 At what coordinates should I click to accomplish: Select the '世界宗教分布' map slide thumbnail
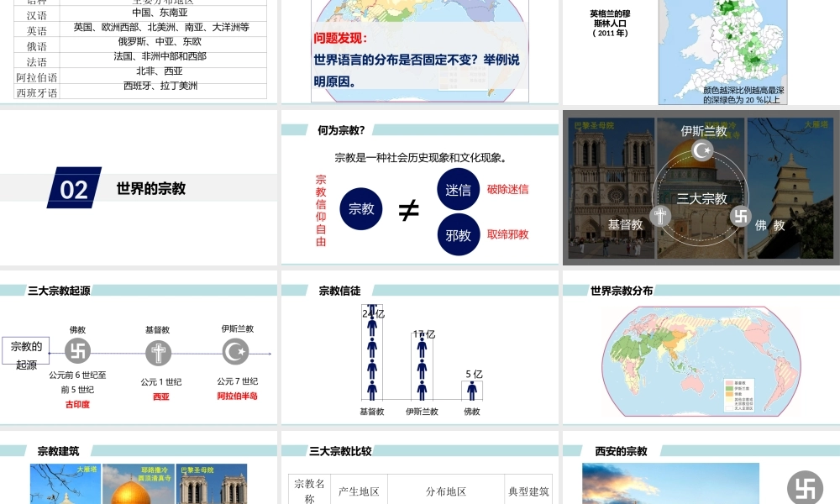(x=701, y=348)
